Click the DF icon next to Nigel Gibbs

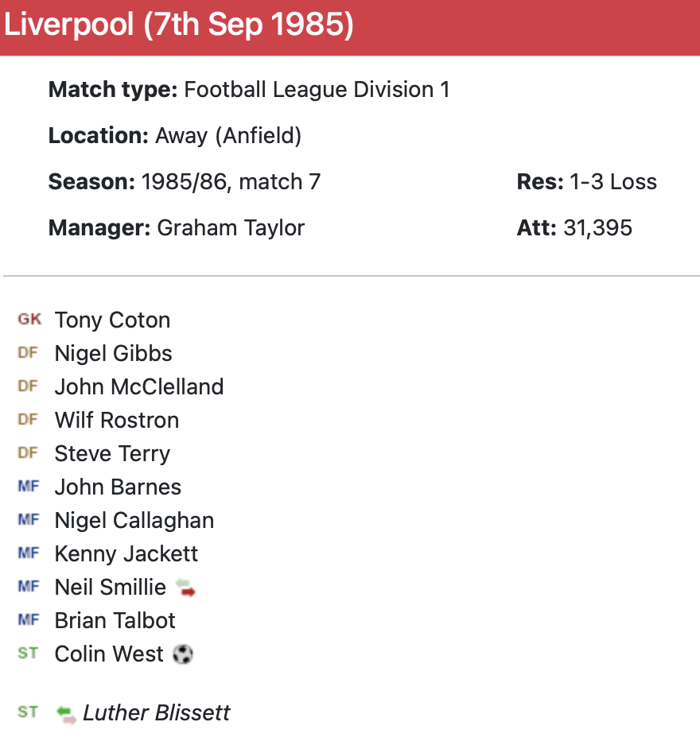(x=28, y=353)
